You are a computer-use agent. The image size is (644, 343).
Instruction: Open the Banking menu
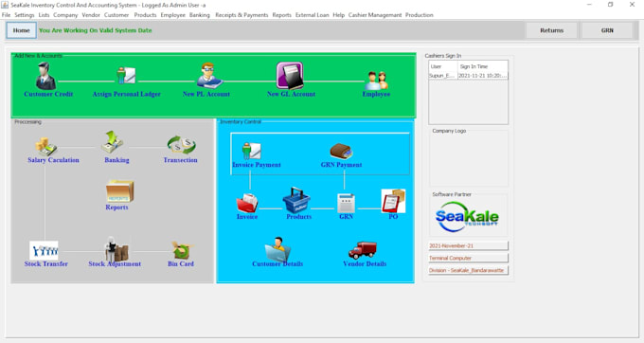tap(200, 15)
